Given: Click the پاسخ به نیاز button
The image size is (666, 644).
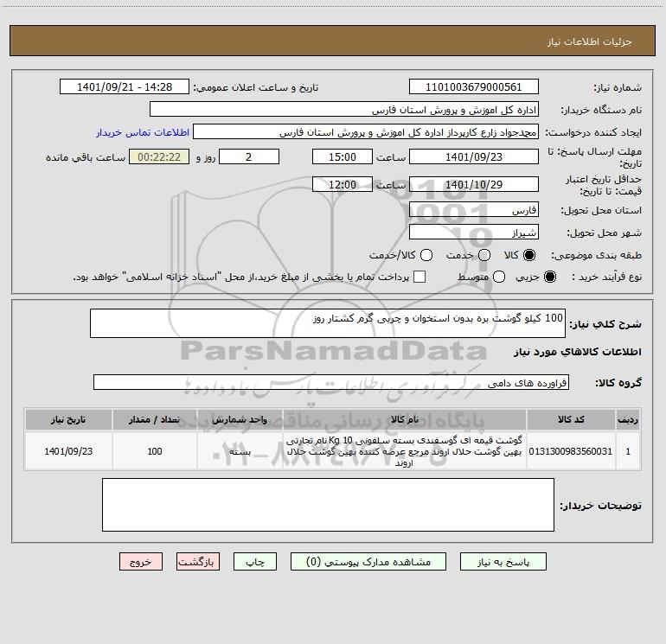Looking at the screenshot, I should pyautogui.click(x=503, y=562).
